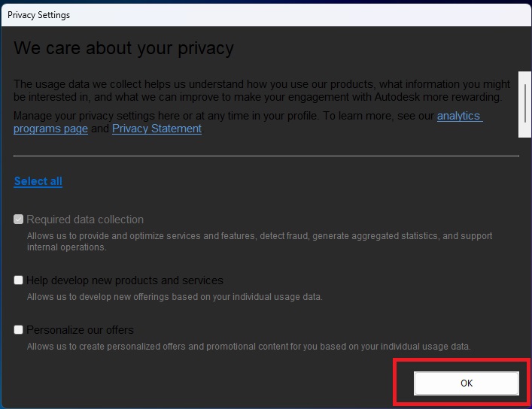Click the greyed Required data collection checkbox
The width and height of the screenshot is (532, 409).
(x=19, y=220)
